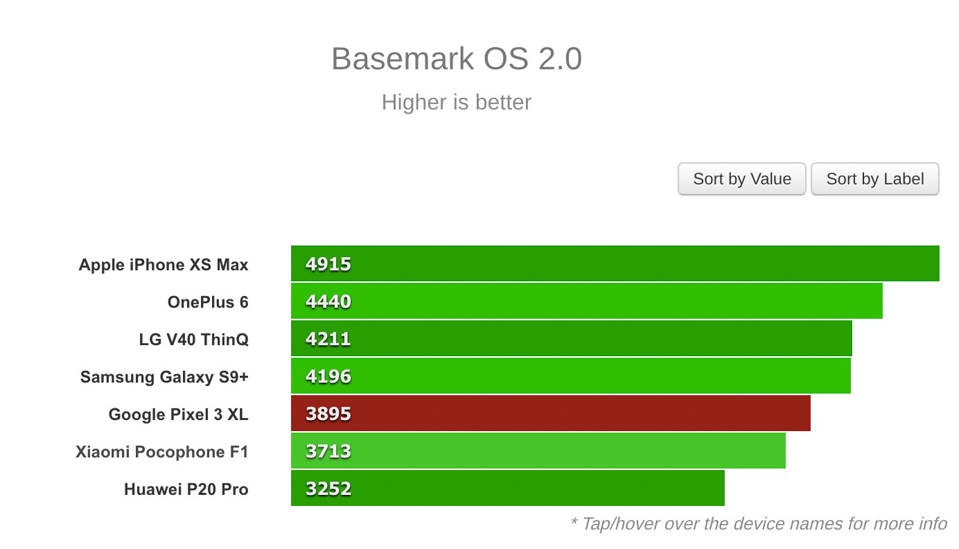
Task: Select the OnePlus 6 bar showing 4440
Action: (587, 301)
